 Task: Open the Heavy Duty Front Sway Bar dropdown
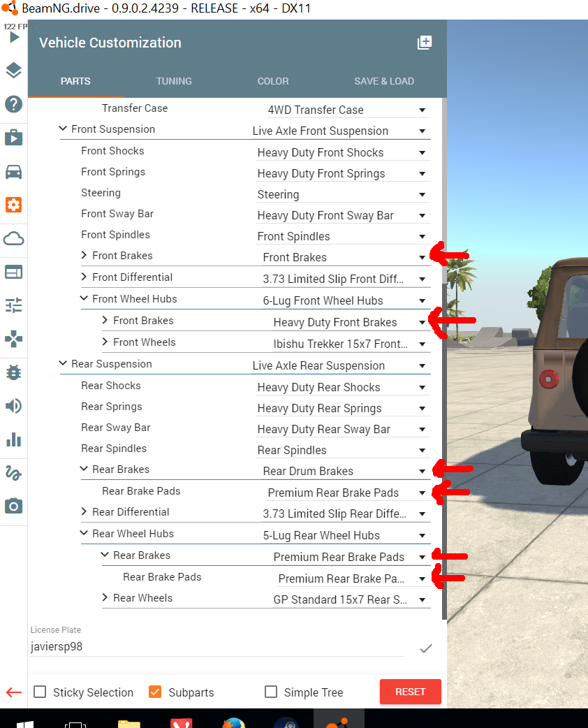[344, 215]
